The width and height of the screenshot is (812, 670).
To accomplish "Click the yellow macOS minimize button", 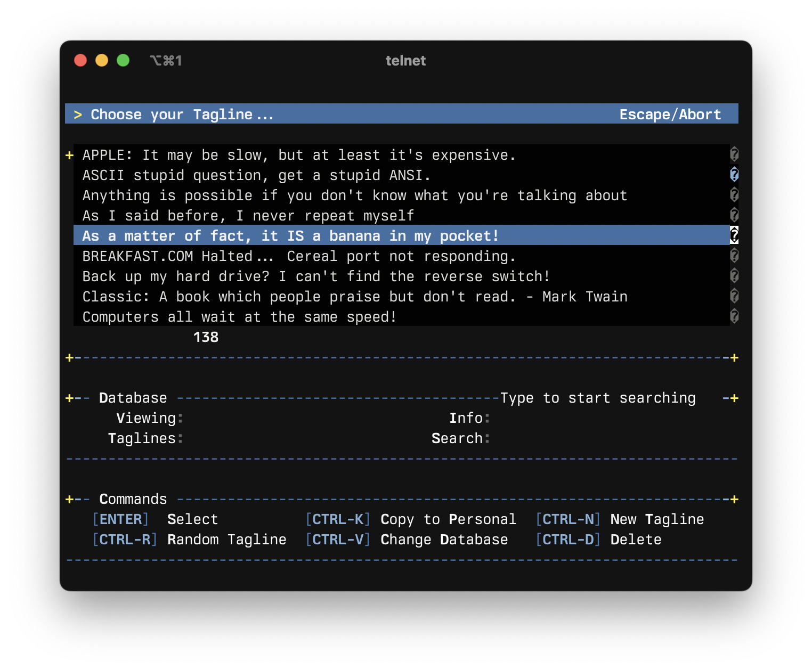I will click(x=101, y=60).
